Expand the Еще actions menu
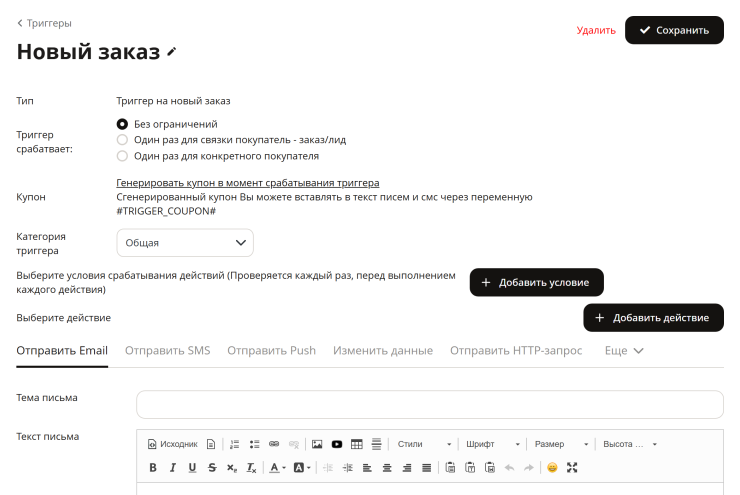The image size is (740, 495). [x=624, y=351]
